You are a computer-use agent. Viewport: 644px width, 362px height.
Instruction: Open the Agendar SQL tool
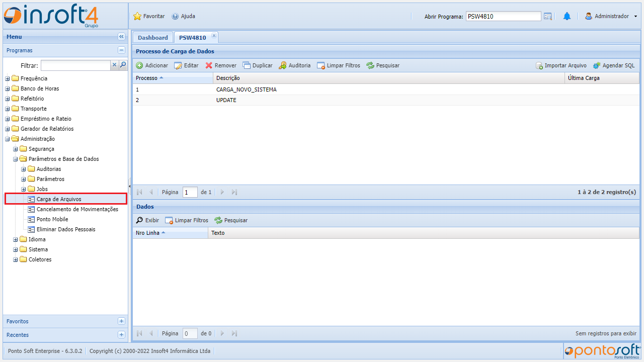tap(597, 65)
